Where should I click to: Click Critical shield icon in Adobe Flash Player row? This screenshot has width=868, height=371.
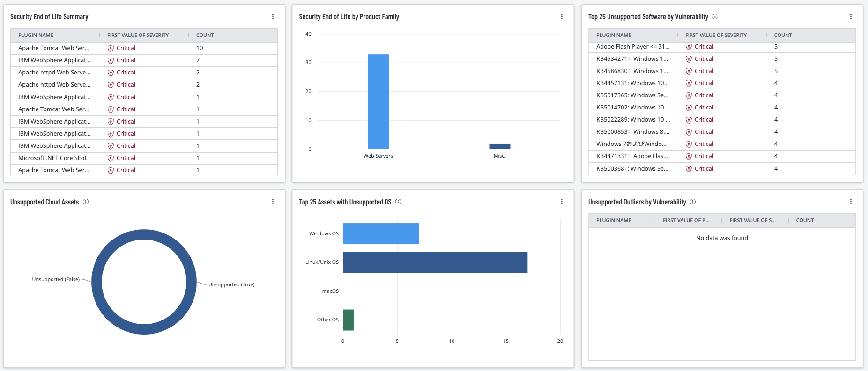coord(689,47)
